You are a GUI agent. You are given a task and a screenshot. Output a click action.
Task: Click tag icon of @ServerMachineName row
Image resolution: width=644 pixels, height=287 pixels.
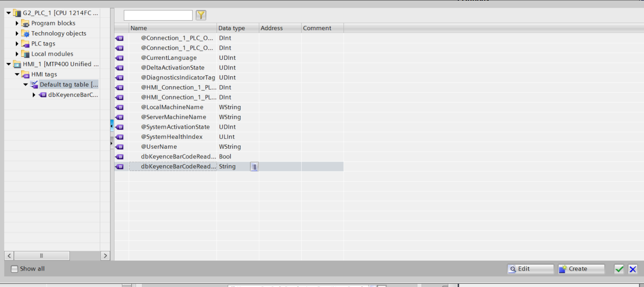(119, 117)
